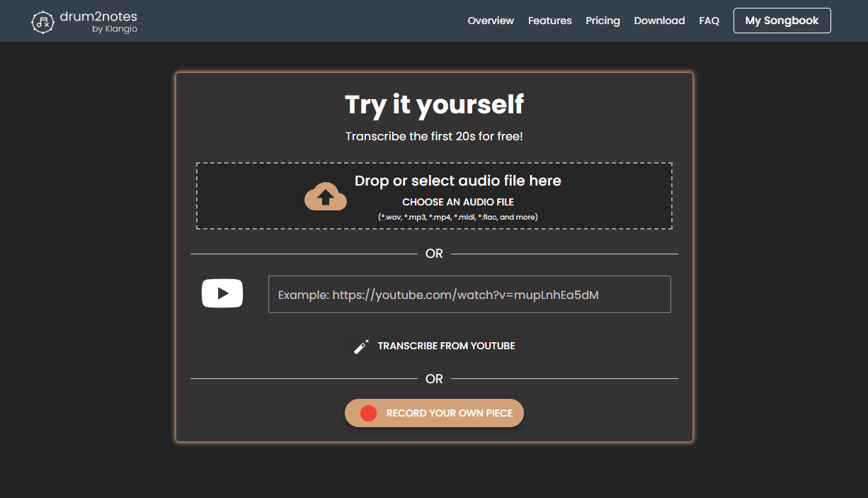Click the white play triangle
868x498 pixels.
[x=224, y=293]
